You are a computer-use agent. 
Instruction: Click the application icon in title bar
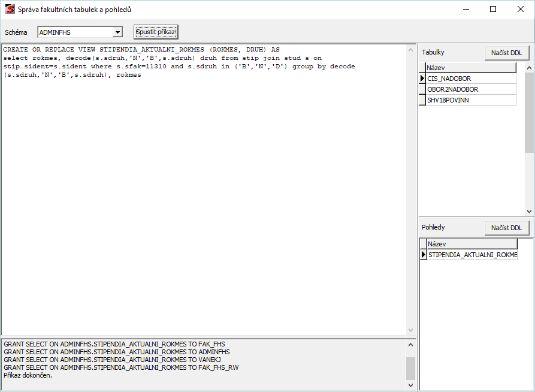click(x=10, y=10)
